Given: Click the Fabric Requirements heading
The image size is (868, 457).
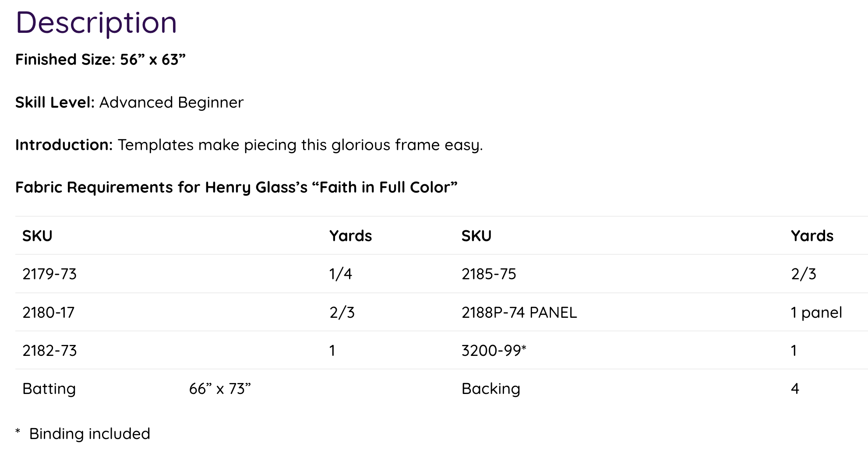Looking at the screenshot, I should pos(236,187).
